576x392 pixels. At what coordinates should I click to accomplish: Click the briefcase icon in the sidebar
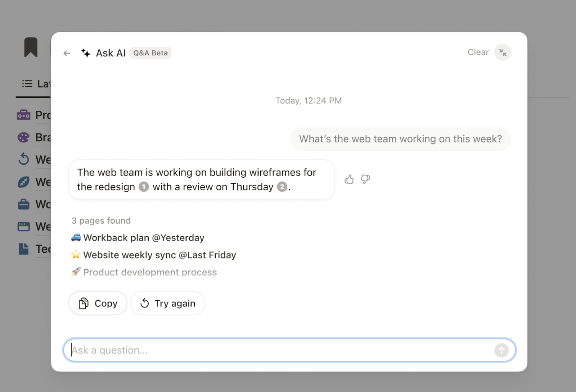click(x=23, y=204)
